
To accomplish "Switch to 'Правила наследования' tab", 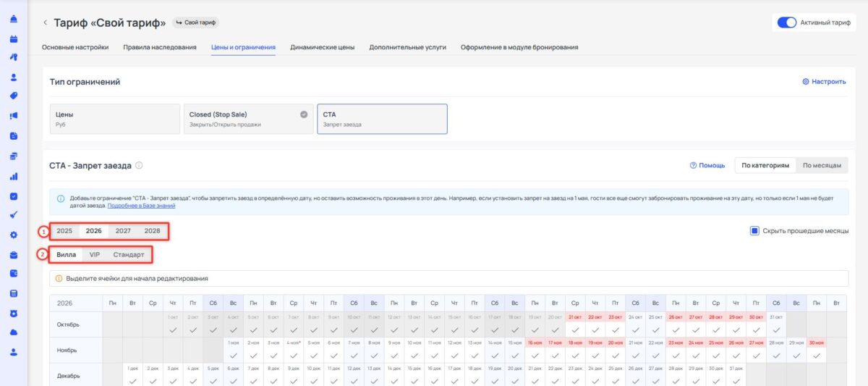I will [160, 47].
